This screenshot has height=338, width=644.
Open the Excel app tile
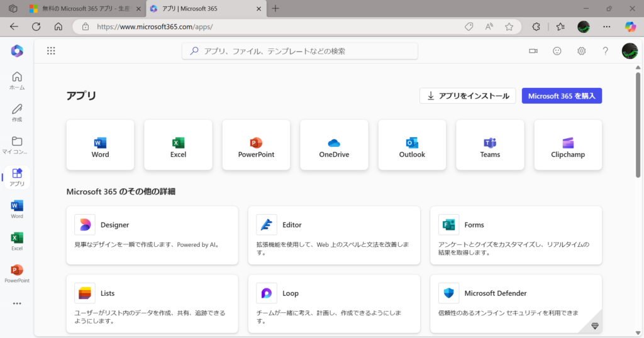178,144
